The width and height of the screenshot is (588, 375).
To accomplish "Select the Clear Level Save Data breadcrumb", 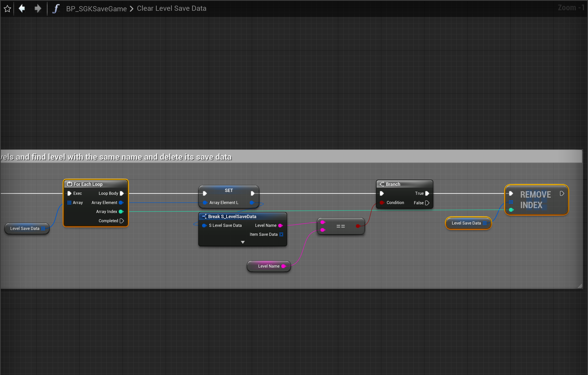I will coord(171,8).
